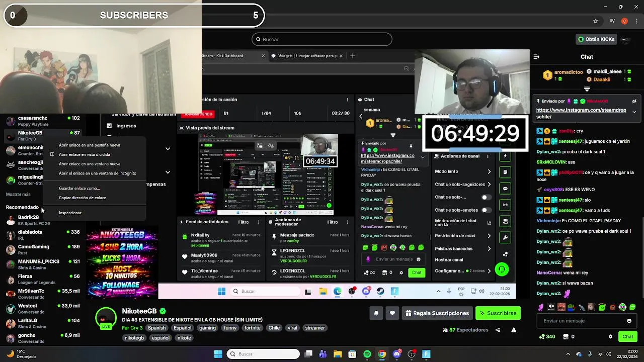Viewport: 644px width, 362px height.
Task: Open diabladota recommended channel
Action: (x=43, y=235)
